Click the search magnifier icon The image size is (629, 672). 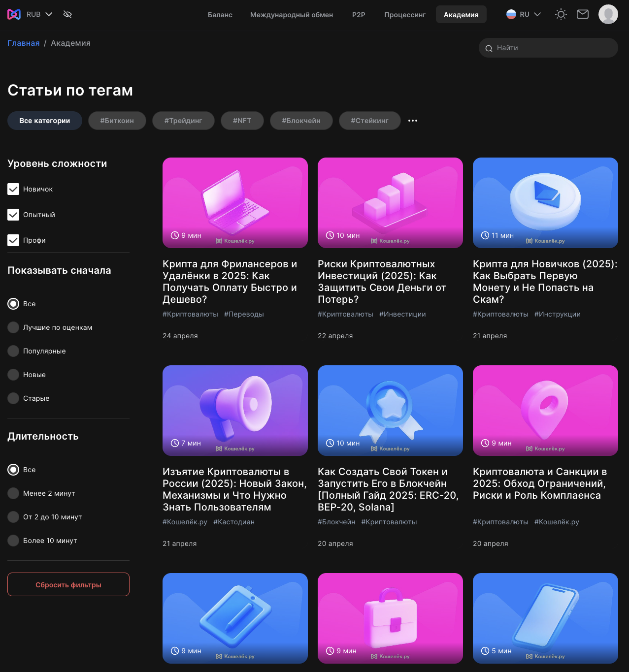coord(489,48)
